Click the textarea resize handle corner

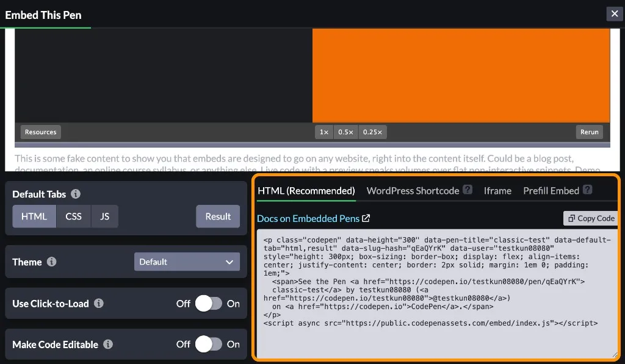614,355
